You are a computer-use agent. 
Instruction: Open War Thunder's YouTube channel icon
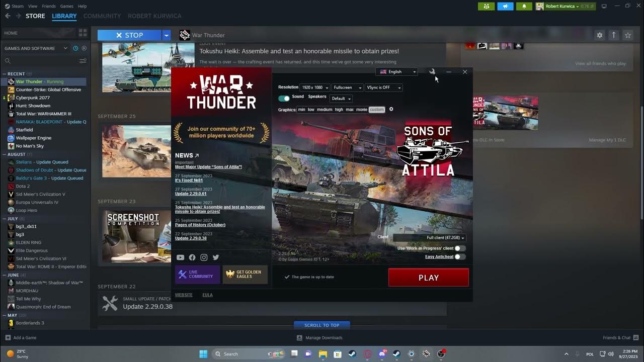click(180, 257)
